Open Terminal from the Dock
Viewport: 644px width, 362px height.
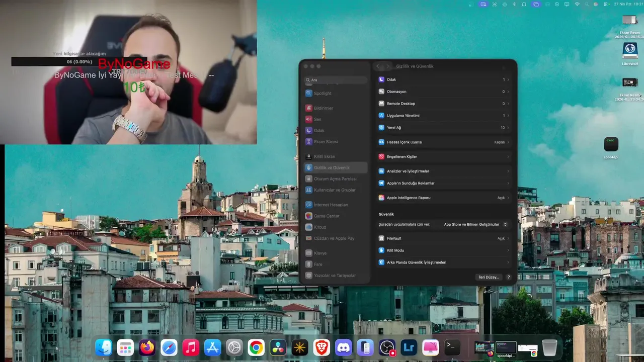[x=452, y=347]
